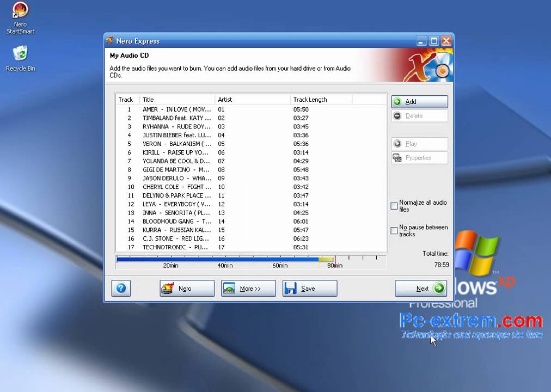Click the disc capacity usage bar
Image resolution: width=551 pixels, height=392 pixels.
pos(251,262)
